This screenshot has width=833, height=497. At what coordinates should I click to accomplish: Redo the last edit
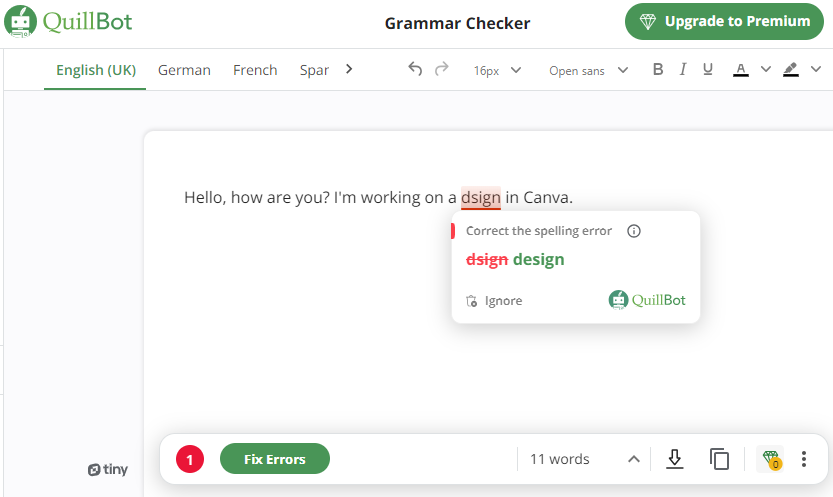(x=441, y=69)
